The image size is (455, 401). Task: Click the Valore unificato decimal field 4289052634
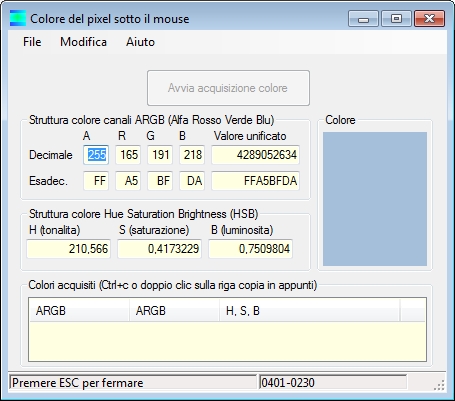256,155
